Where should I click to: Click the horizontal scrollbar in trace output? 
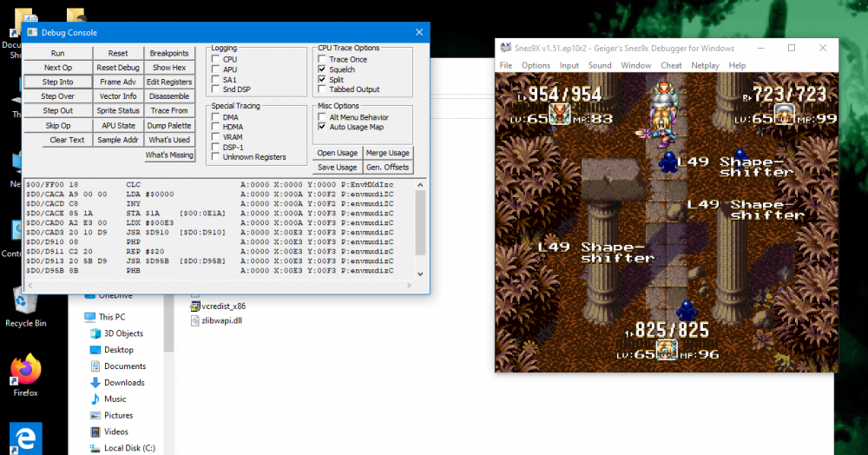pyautogui.click(x=220, y=286)
